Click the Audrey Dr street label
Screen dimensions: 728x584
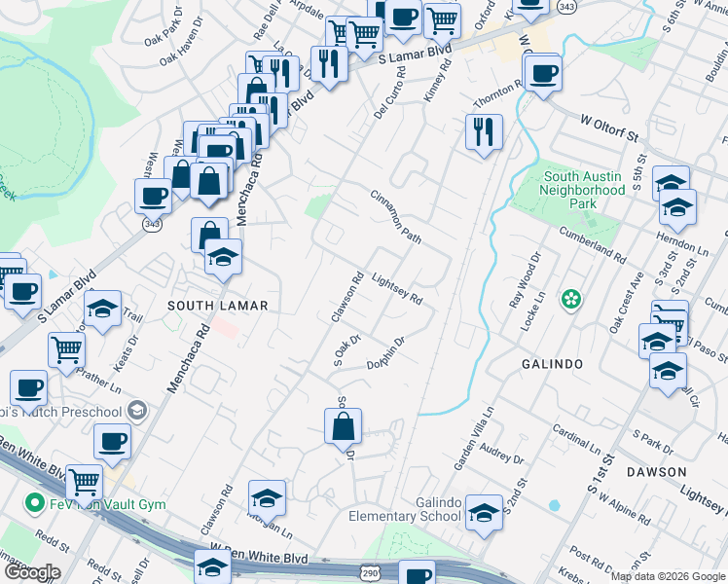coord(501,454)
